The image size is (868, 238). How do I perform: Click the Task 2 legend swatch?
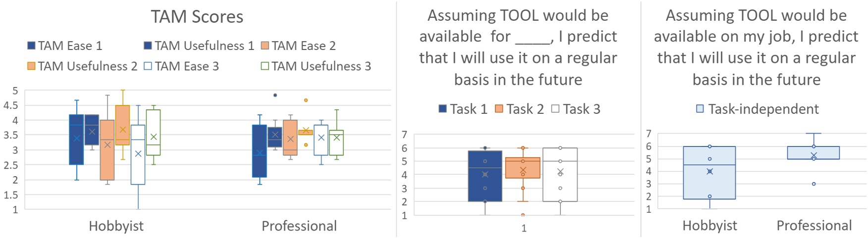click(x=499, y=109)
